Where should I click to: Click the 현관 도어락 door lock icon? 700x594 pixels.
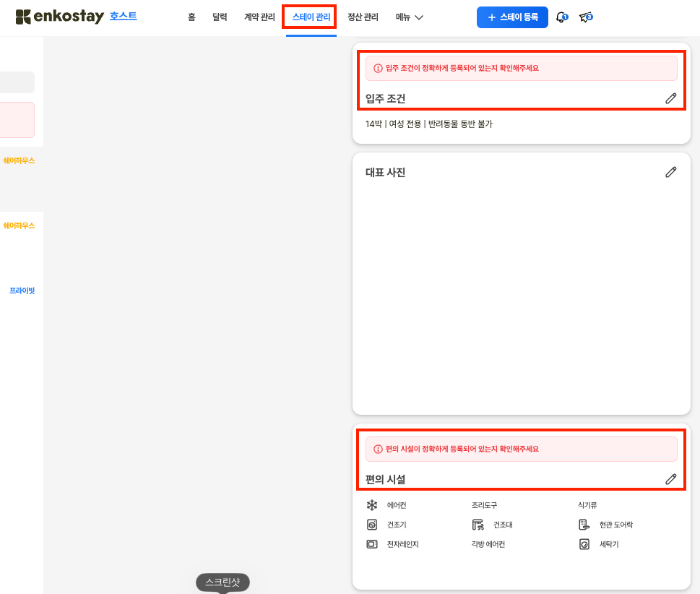tap(584, 525)
